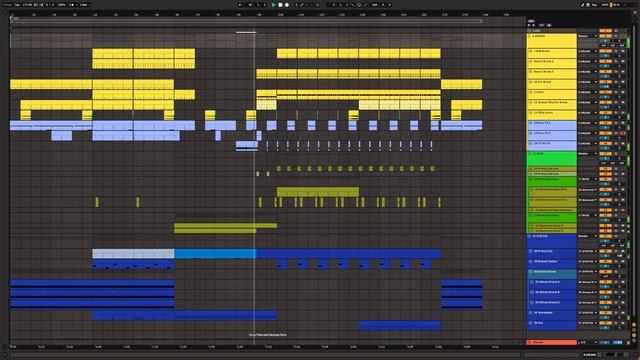Toggle the Returns section show circle
Image resolution: width=640 pixels, height=360 pixels.
tap(635, 330)
